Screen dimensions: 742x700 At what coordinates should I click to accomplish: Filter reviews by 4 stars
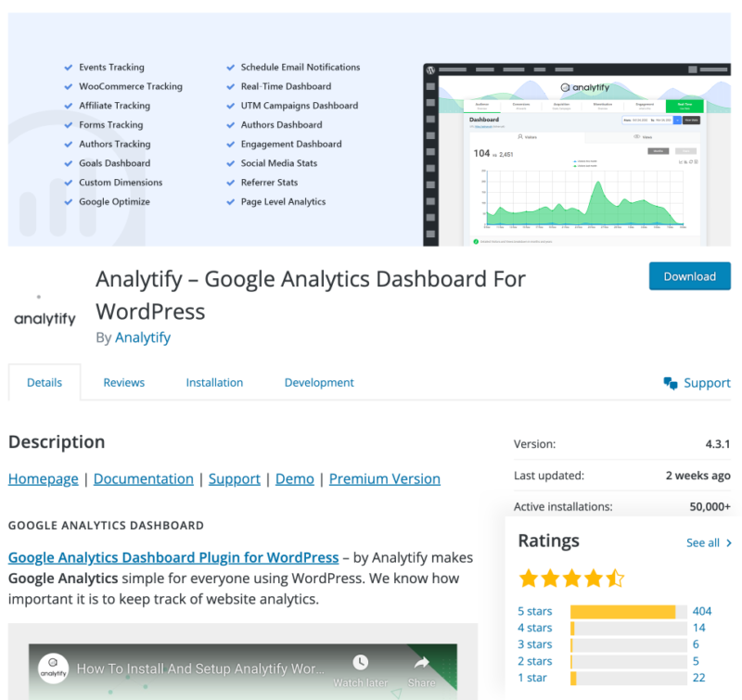click(x=535, y=628)
